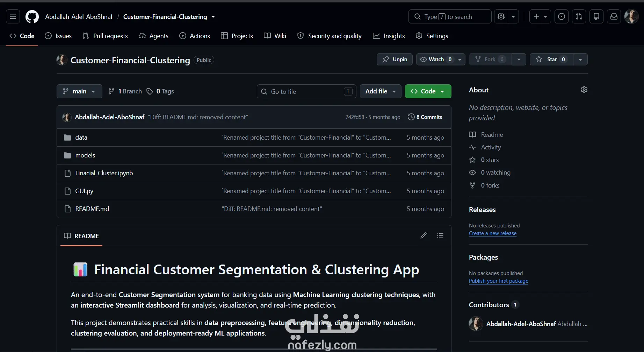The height and width of the screenshot is (352, 644).
Task: View the 0 forks link
Action: pyautogui.click(x=484, y=185)
